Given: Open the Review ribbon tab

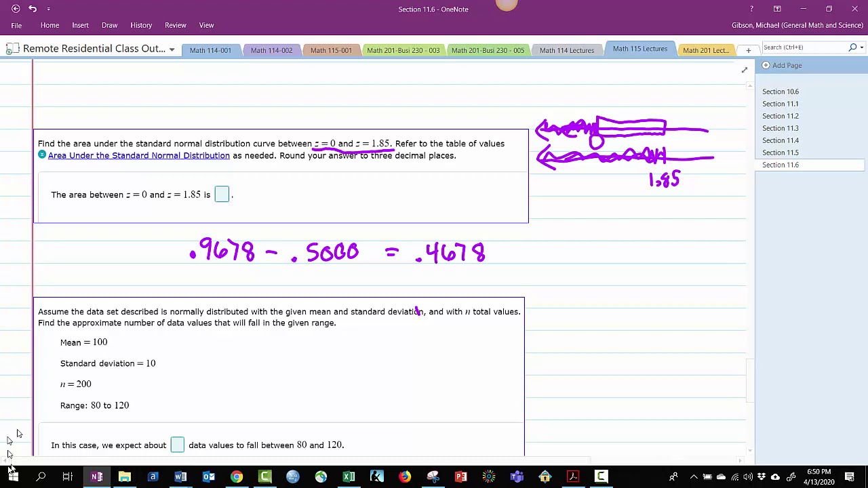Looking at the screenshot, I should (x=175, y=25).
